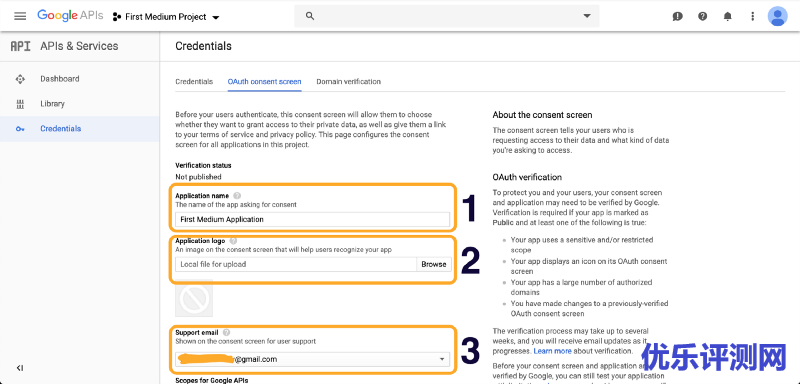Open the three-dot more options menu

[x=753, y=16]
